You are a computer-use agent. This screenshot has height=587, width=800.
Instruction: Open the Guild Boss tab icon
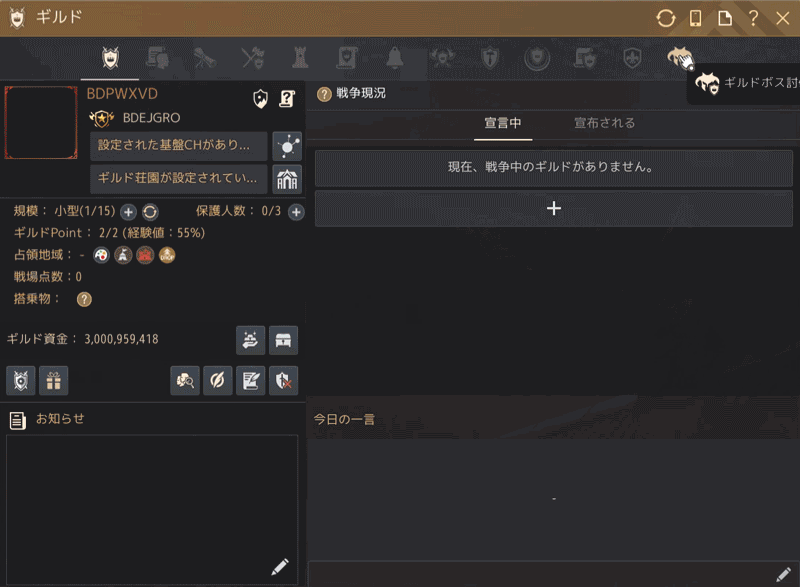[679, 58]
